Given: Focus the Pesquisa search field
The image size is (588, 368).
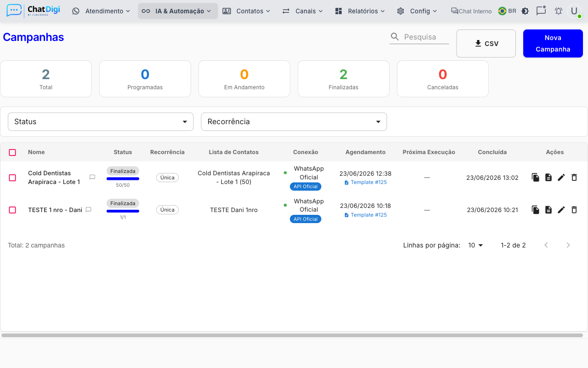Looking at the screenshot, I should [426, 37].
